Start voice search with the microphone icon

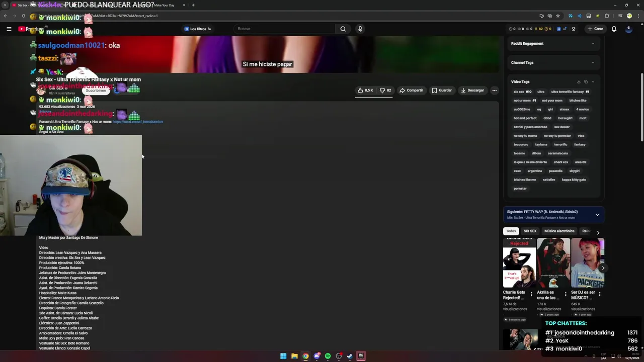click(x=360, y=29)
